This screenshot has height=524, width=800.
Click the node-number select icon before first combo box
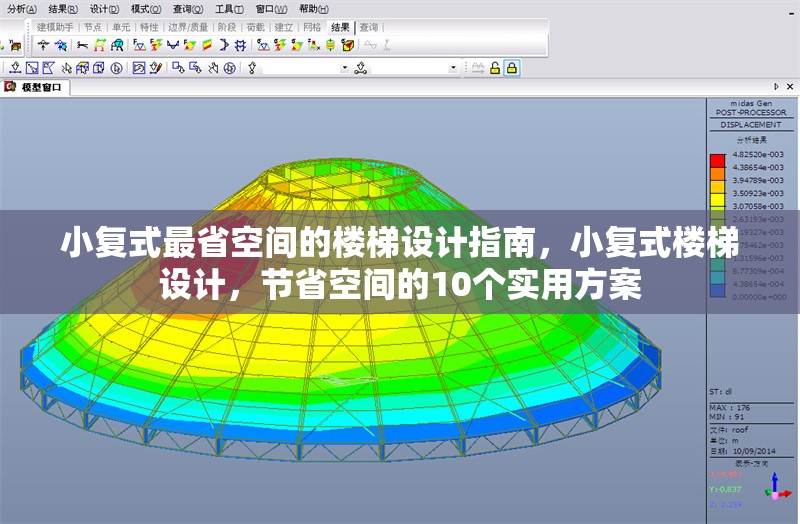click(252, 68)
